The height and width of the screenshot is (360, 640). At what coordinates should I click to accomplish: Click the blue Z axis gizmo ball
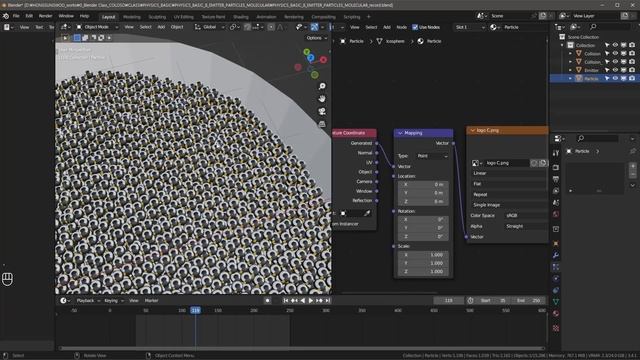pos(311,58)
